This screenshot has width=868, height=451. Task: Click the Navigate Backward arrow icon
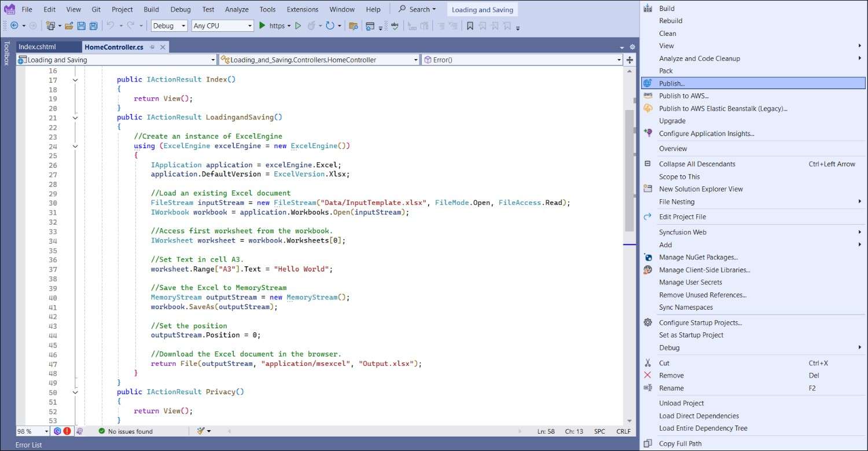pyautogui.click(x=14, y=26)
